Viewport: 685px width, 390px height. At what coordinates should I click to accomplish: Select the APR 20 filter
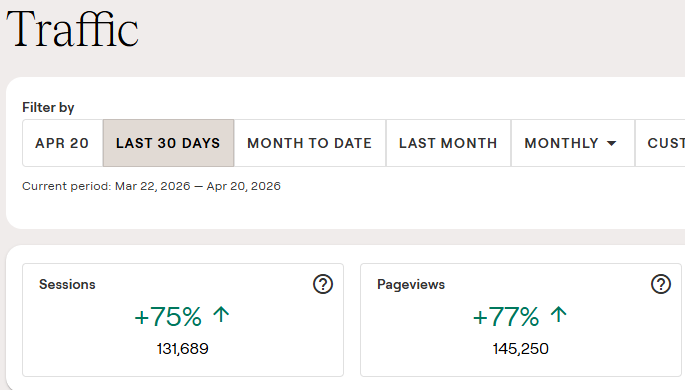click(x=62, y=143)
